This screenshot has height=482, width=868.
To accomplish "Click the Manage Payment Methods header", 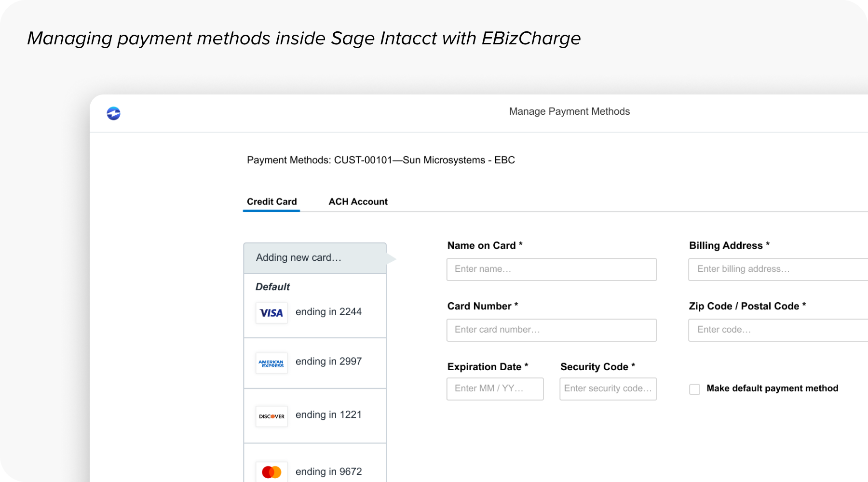I will click(x=569, y=111).
